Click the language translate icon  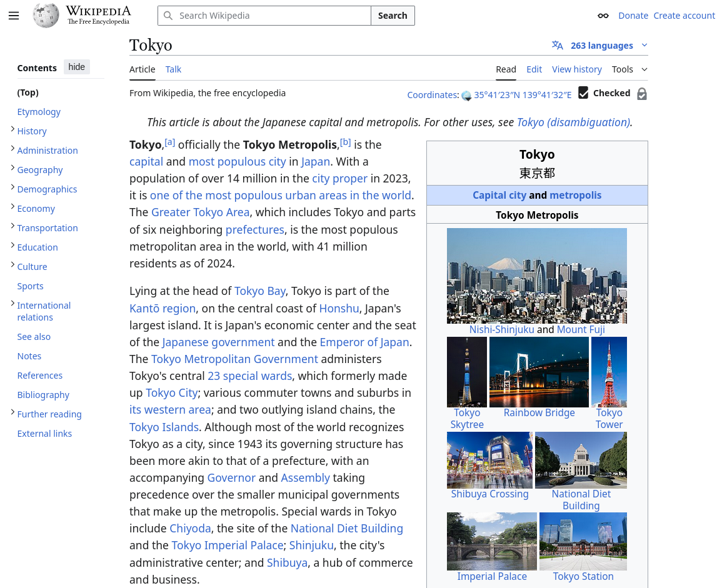(x=558, y=45)
